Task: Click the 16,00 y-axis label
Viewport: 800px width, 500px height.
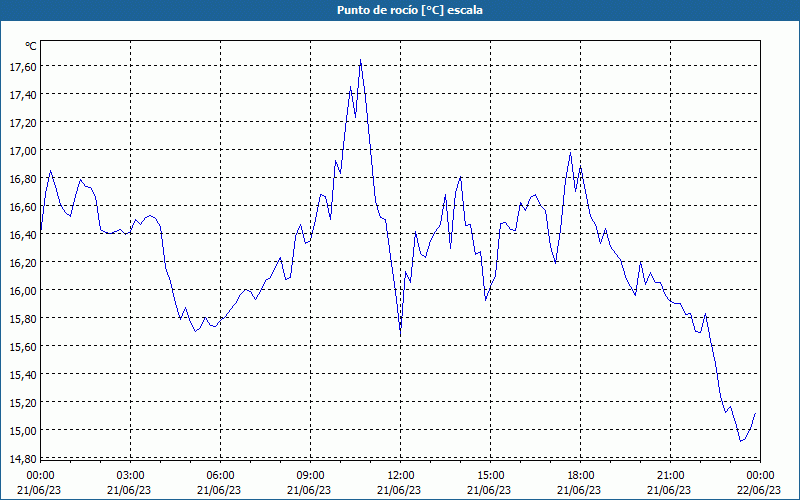Action: pyautogui.click(x=23, y=290)
